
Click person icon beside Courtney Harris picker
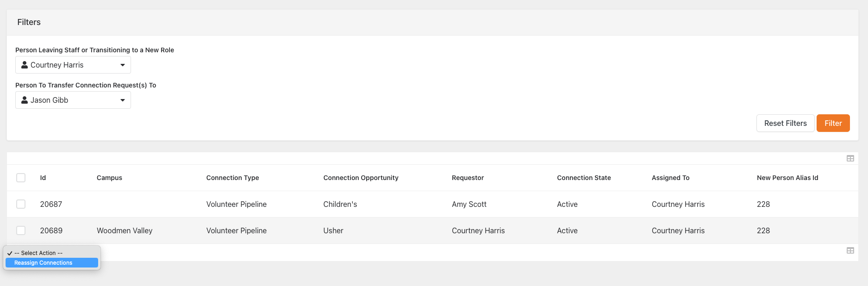coord(25,65)
